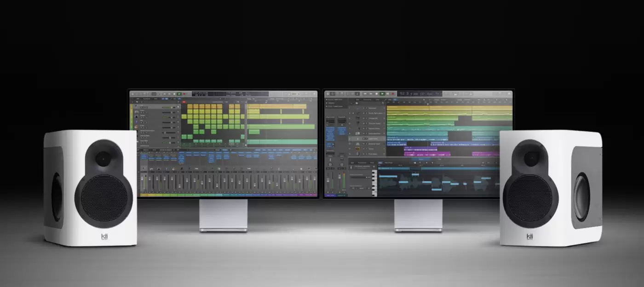Open the Library icon on right monitor toolbar
The width and height of the screenshot is (644, 287).
pyautogui.click(x=328, y=93)
